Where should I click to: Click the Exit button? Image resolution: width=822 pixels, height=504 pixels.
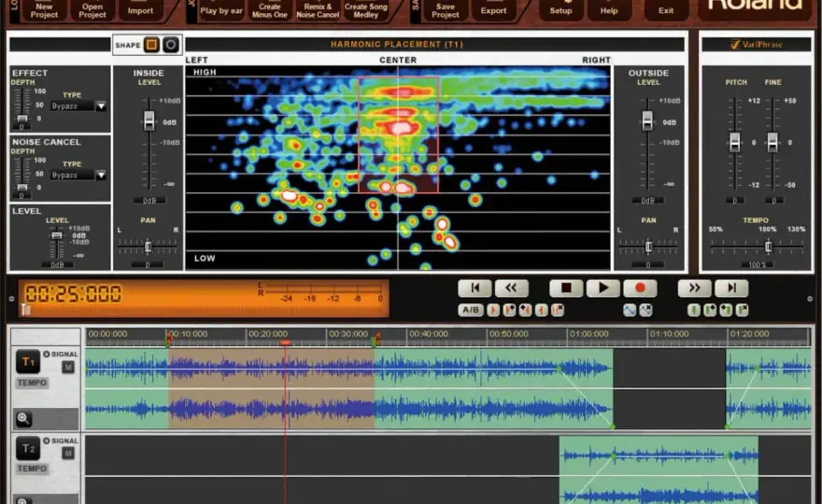click(666, 9)
